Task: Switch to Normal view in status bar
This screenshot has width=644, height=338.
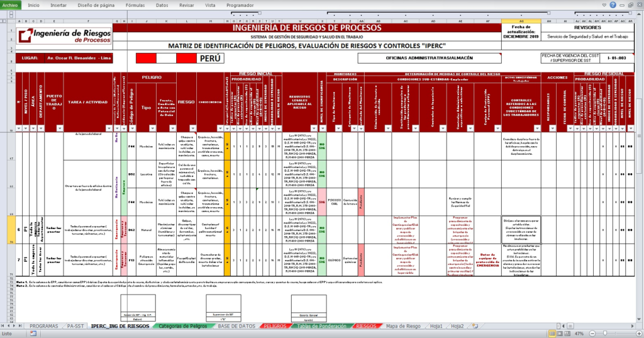Action: coord(551,334)
